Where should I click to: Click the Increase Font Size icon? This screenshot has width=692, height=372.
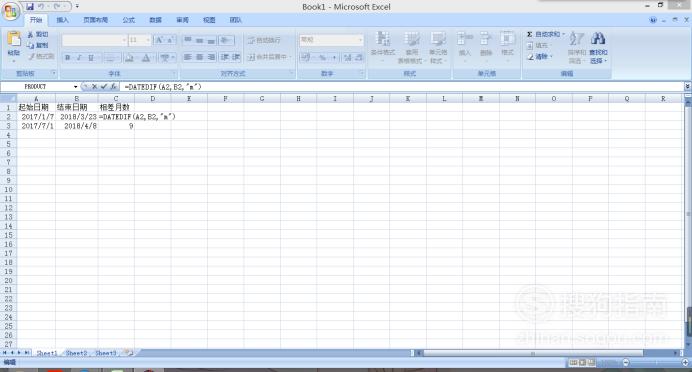pyautogui.click(x=159, y=40)
